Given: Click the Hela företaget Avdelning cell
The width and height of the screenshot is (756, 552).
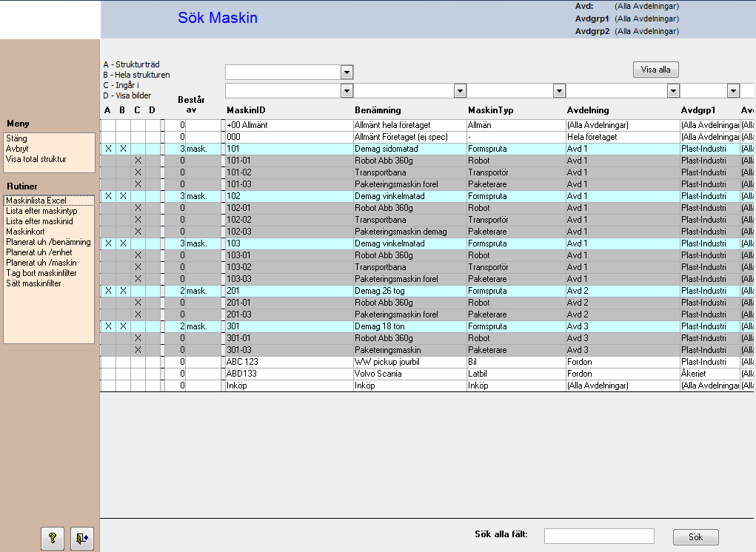Looking at the screenshot, I should (x=623, y=137).
